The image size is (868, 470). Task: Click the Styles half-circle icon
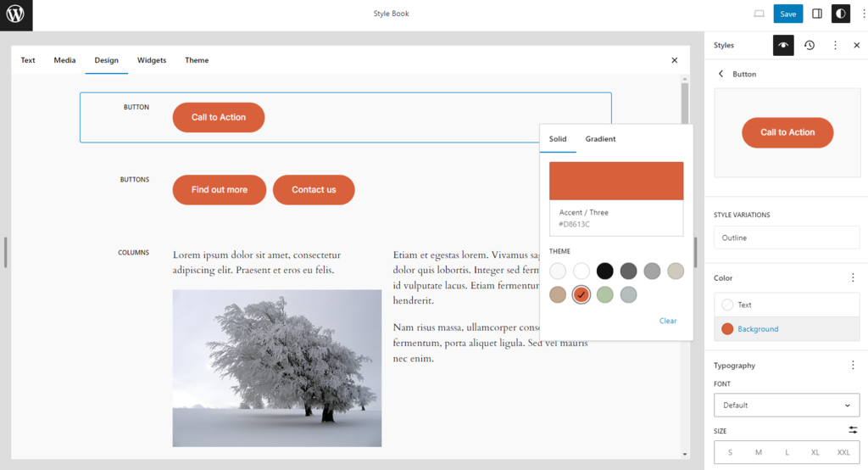click(840, 14)
